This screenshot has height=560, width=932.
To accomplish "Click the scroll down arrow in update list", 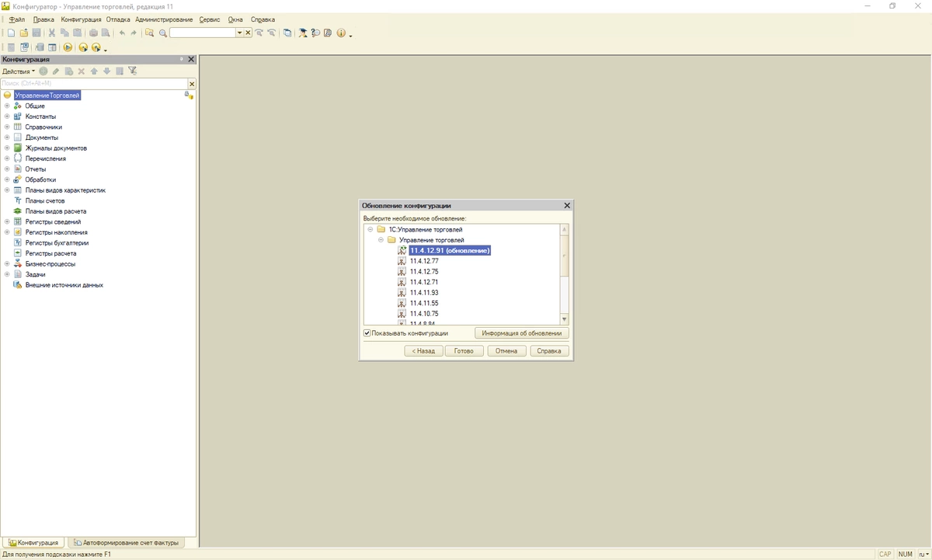I will pos(565,319).
